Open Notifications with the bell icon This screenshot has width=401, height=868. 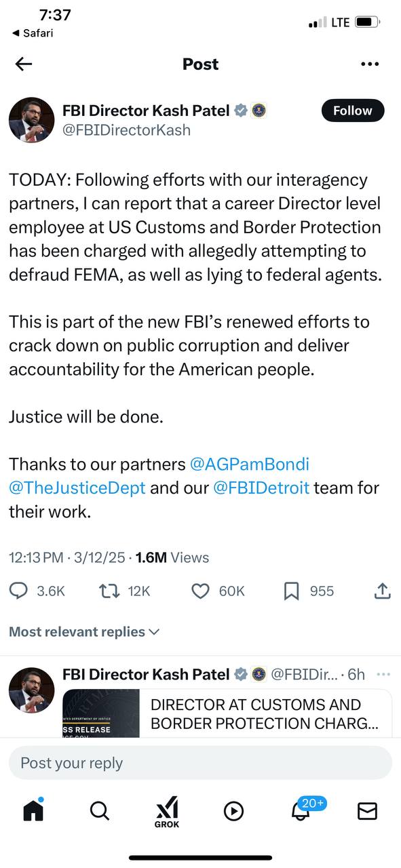point(301,812)
